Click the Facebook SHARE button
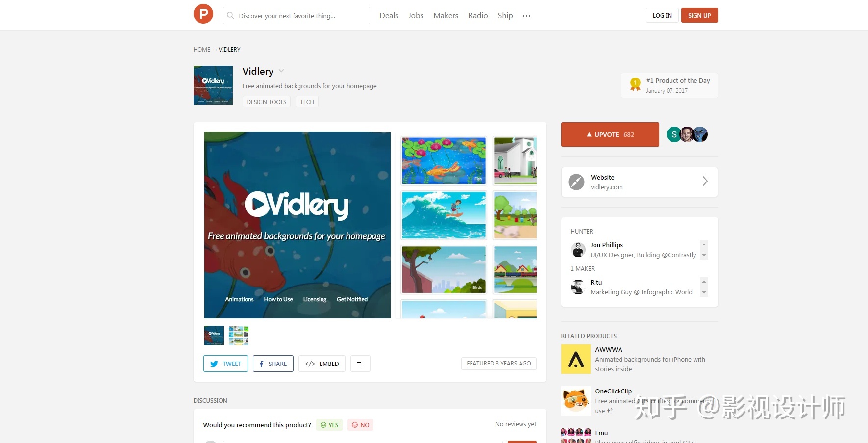868x443 pixels. [x=273, y=364]
